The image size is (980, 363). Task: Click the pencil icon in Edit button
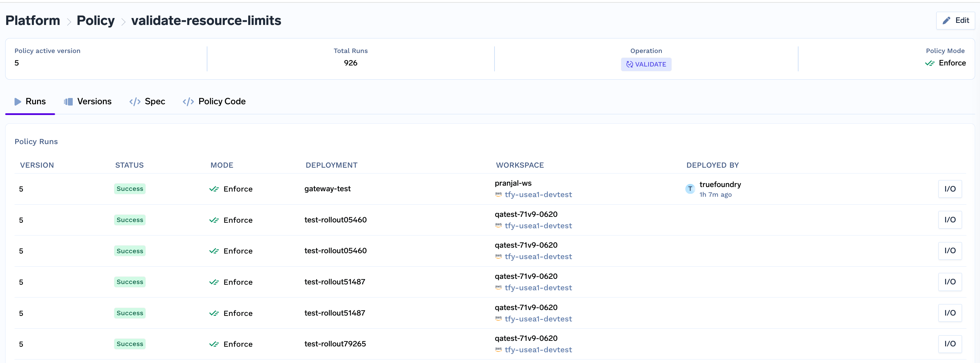coord(946,20)
